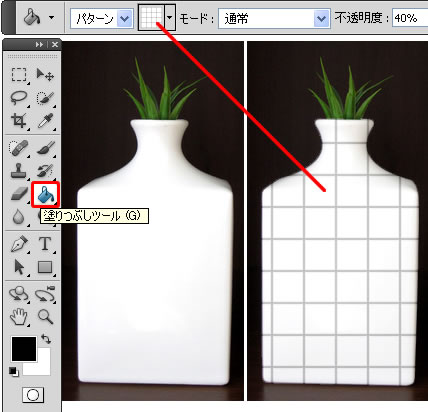428x412 pixels.
Task: Select the Eyedropper tool
Action: (45, 121)
